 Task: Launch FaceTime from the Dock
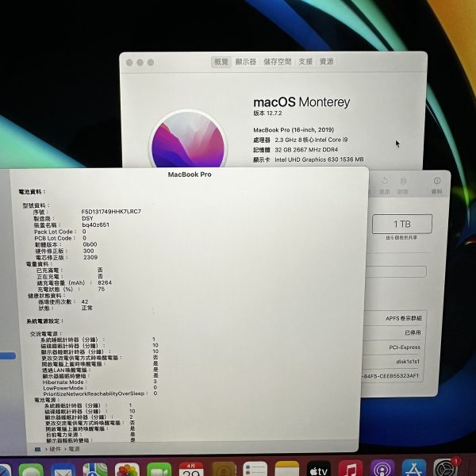click(159, 470)
